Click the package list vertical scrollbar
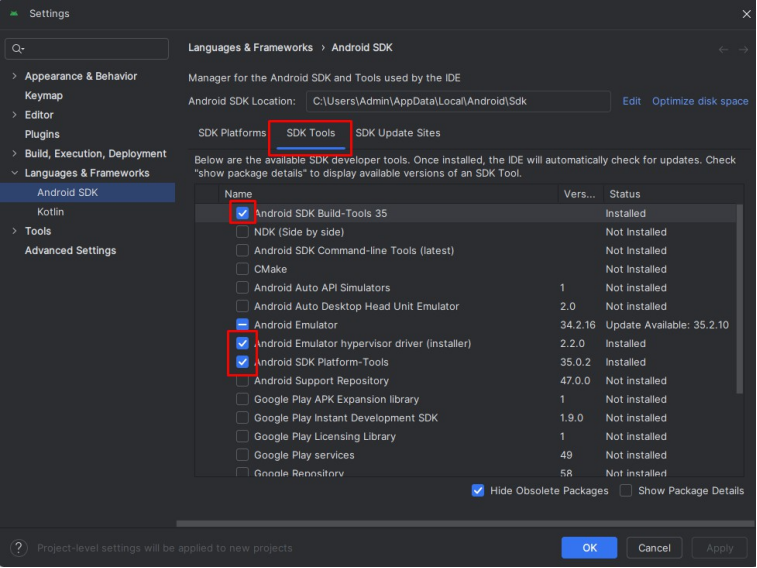 point(739,300)
